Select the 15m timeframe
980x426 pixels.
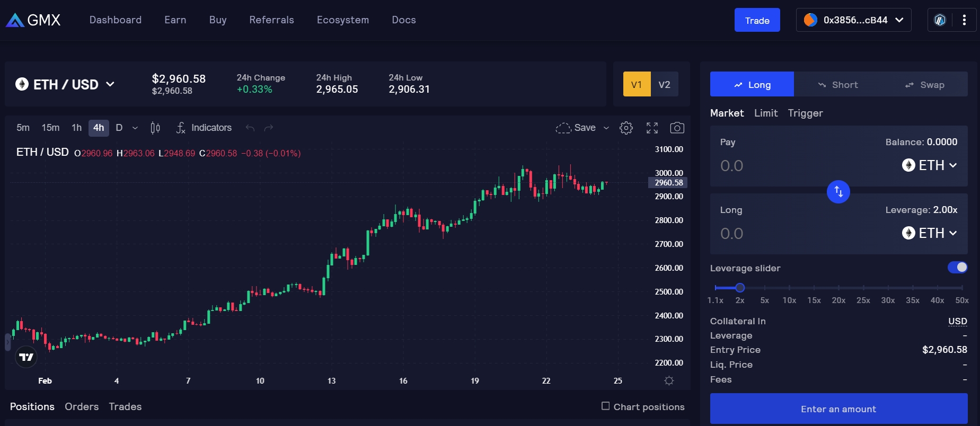[50, 128]
